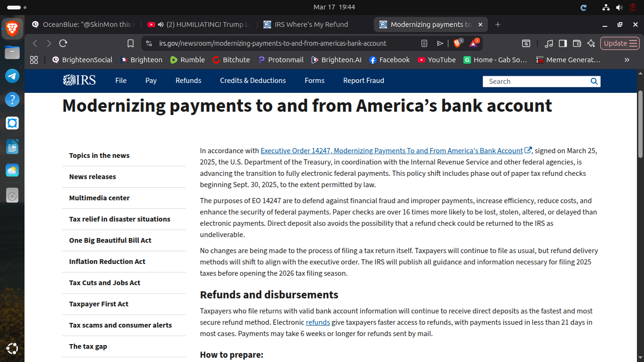Viewport: 644px width, 362px height.
Task: Expand hidden bookmarks overflow chevron
Action: [x=627, y=60]
